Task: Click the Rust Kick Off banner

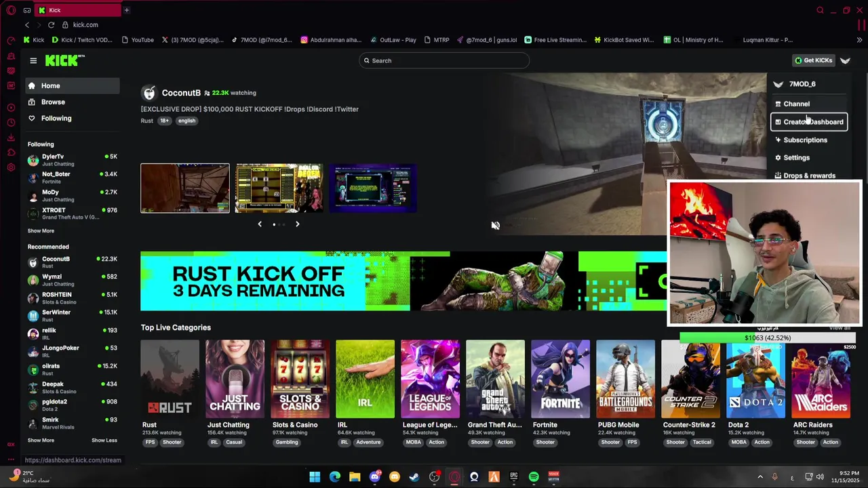Action: point(403,281)
